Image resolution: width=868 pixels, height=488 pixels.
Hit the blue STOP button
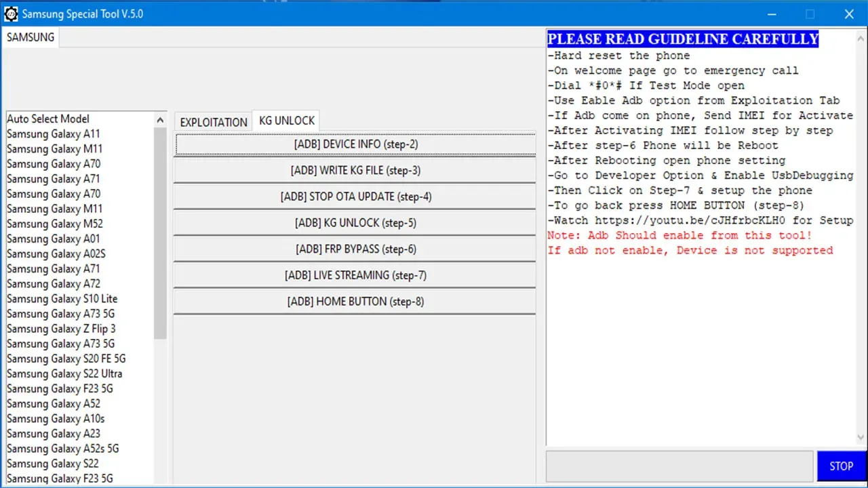tap(841, 466)
